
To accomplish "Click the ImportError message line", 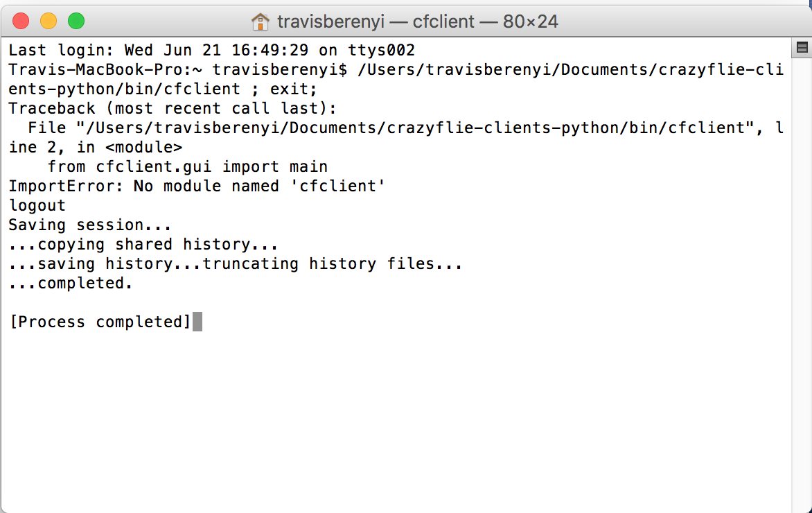I will tap(196, 186).
